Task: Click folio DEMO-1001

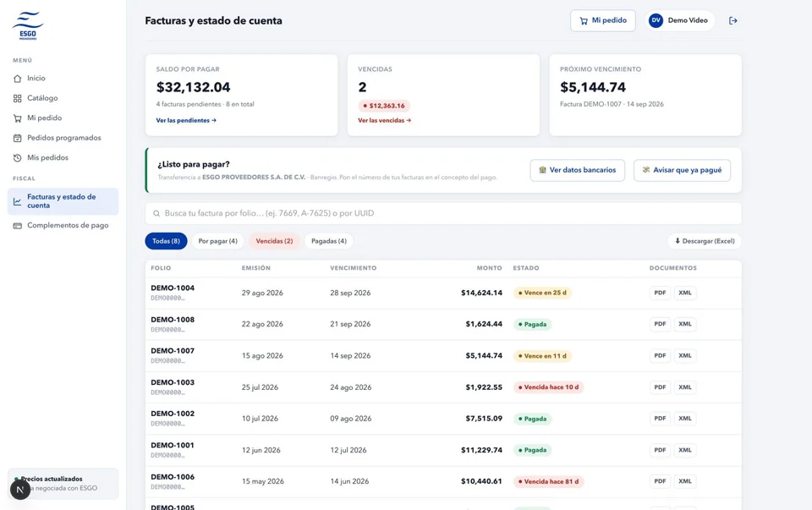Action: tap(173, 445)
